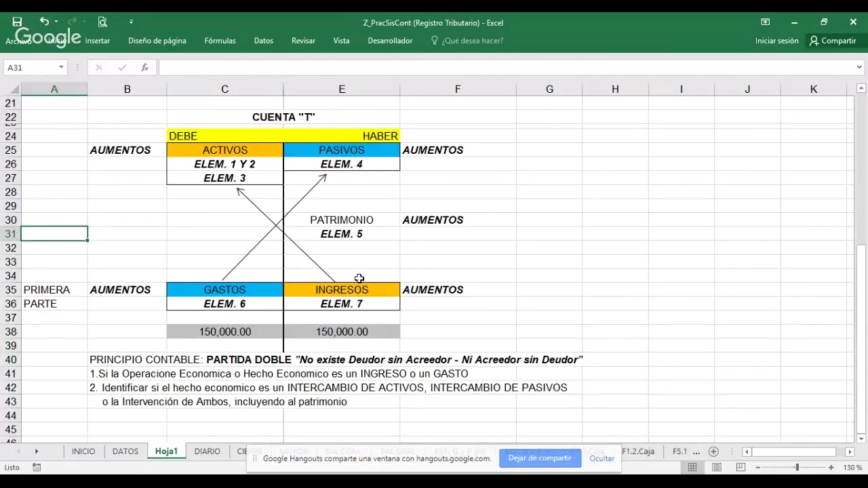
Task: Click Iniciar sesión to sign in
Action: [776, 41]
